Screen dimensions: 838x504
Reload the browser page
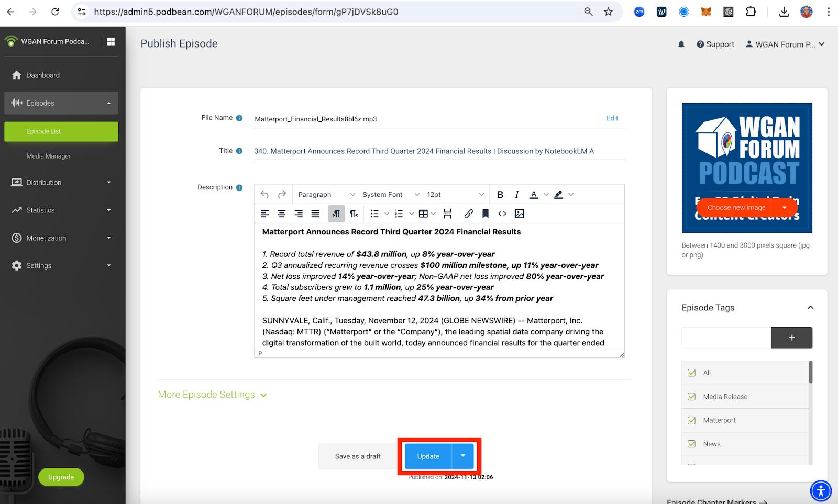pyautogui.click(x=55, y=12)
